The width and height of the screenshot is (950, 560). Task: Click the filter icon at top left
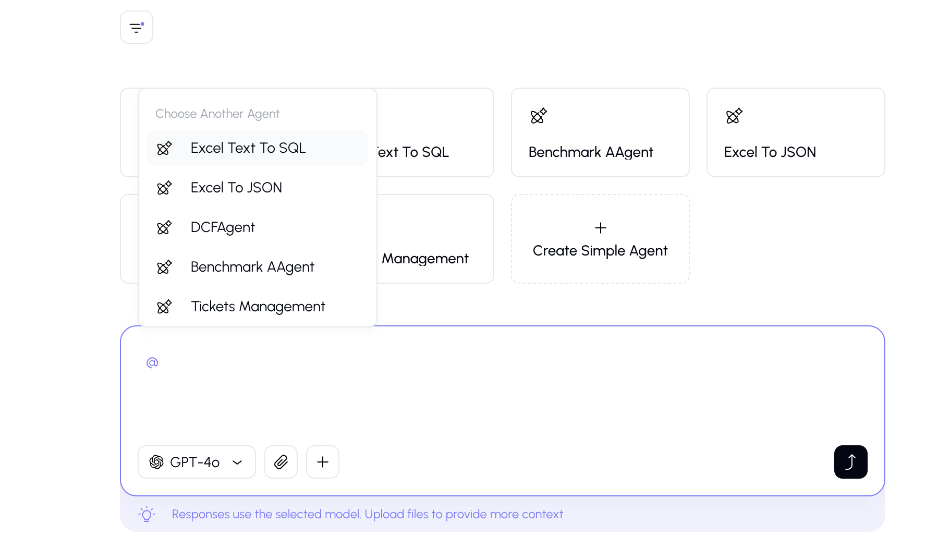[x=136, y=28]
